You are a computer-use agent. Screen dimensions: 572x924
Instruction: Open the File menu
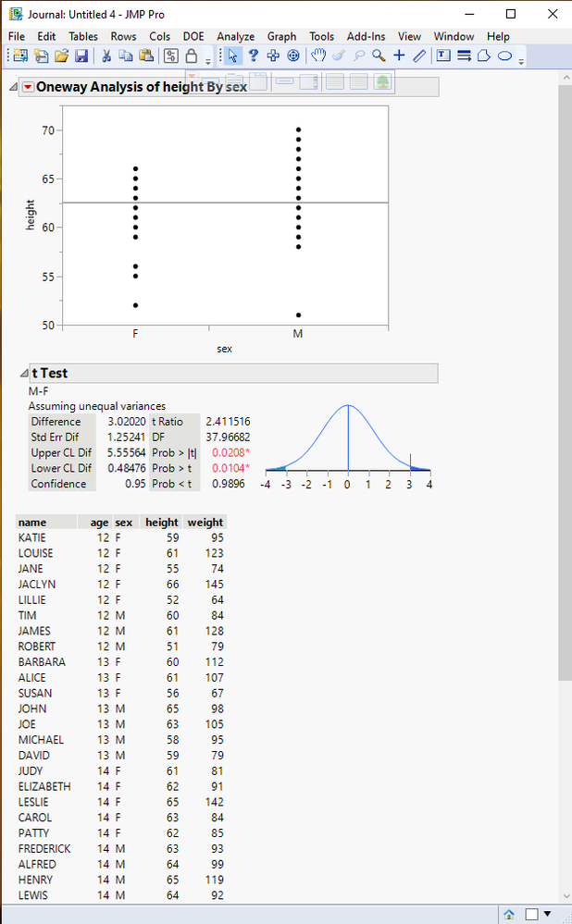click(x=17, y=37)
